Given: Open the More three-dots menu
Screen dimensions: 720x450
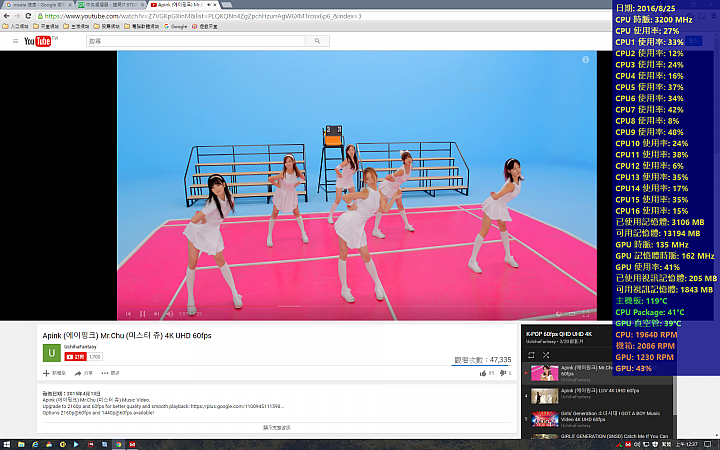Looking at the screenshot, I should [110, 373].
